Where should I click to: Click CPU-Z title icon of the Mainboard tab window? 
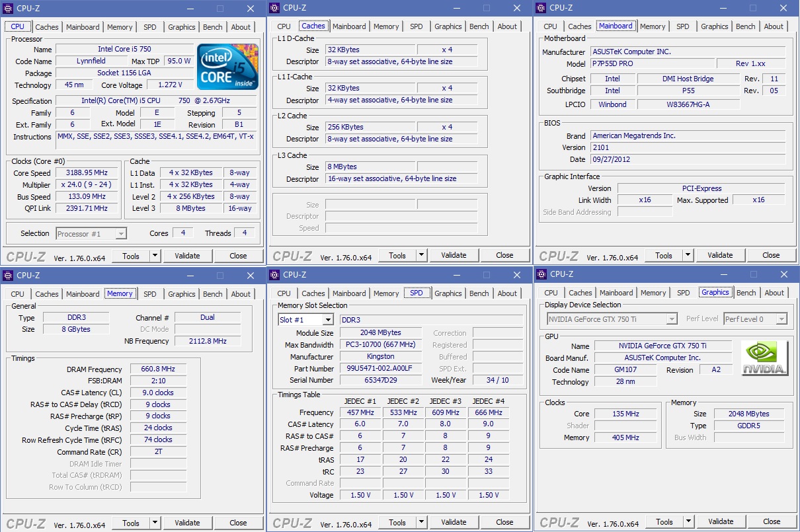[x=541, y=8]
